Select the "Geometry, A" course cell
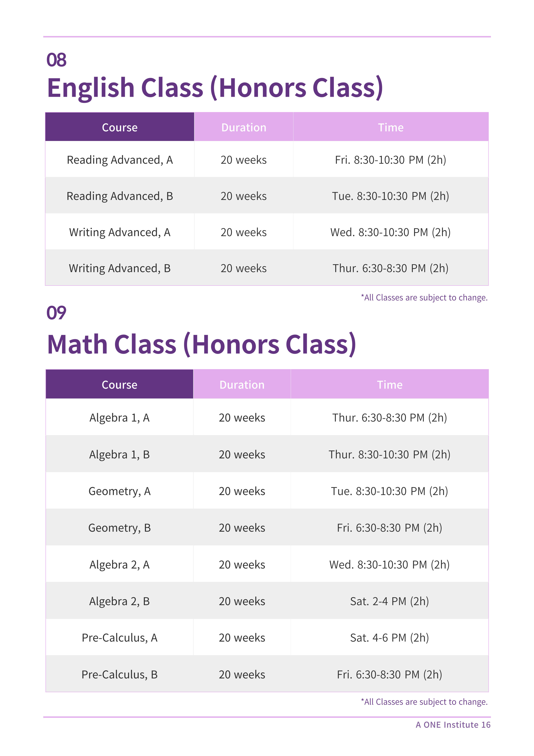Screen dimensions: 534x756 [x=120, y=491]
